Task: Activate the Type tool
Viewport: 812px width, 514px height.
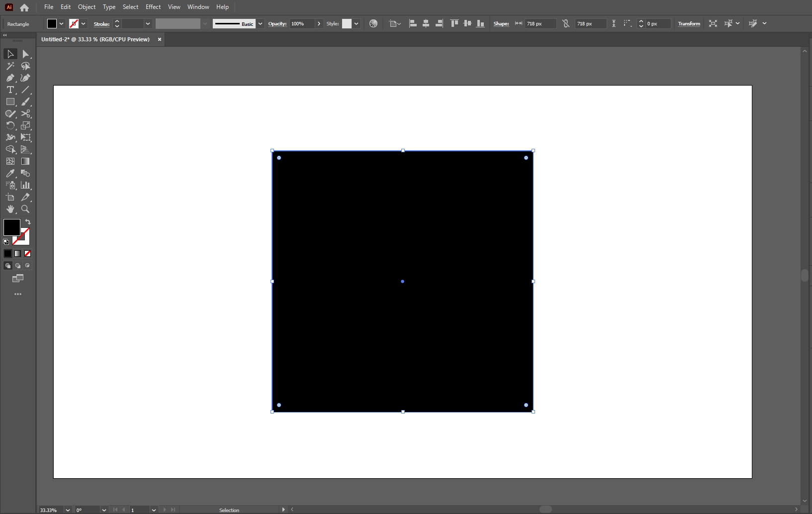Action: pos(10,90)
